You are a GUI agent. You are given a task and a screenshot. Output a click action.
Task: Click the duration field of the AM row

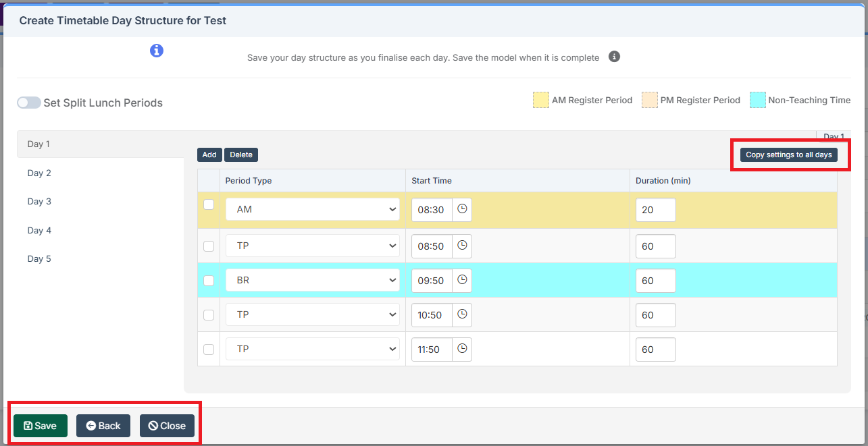pyautogui.click(x=655, y=210)
